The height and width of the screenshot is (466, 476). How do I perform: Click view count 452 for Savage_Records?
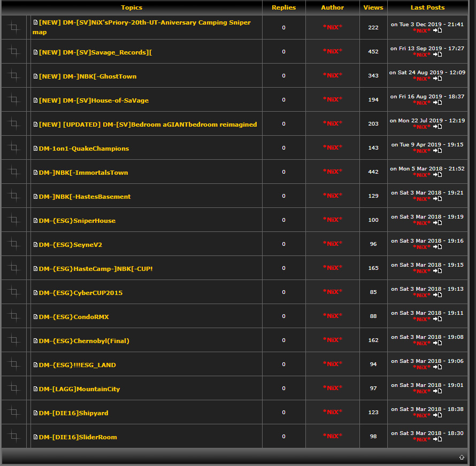pyautogui.click(x=373, y=52)
